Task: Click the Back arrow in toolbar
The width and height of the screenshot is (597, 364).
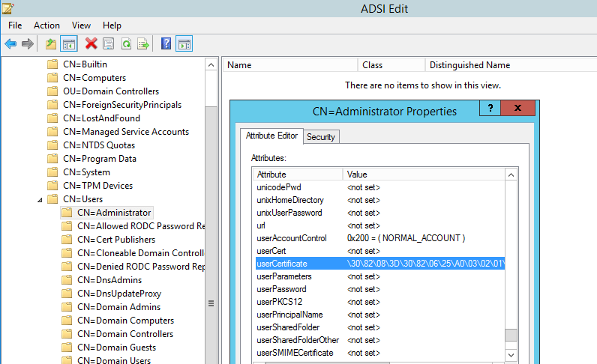Action: (10, 44)
